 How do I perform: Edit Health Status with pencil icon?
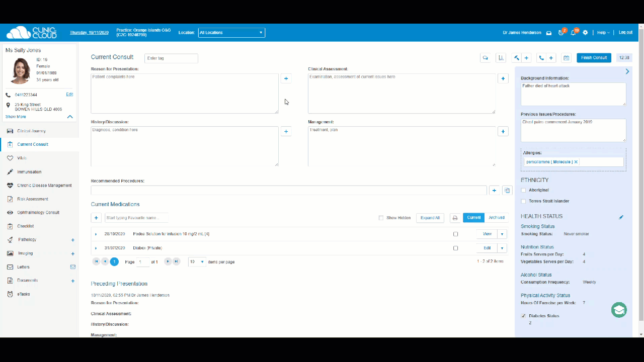pos(621,217)
